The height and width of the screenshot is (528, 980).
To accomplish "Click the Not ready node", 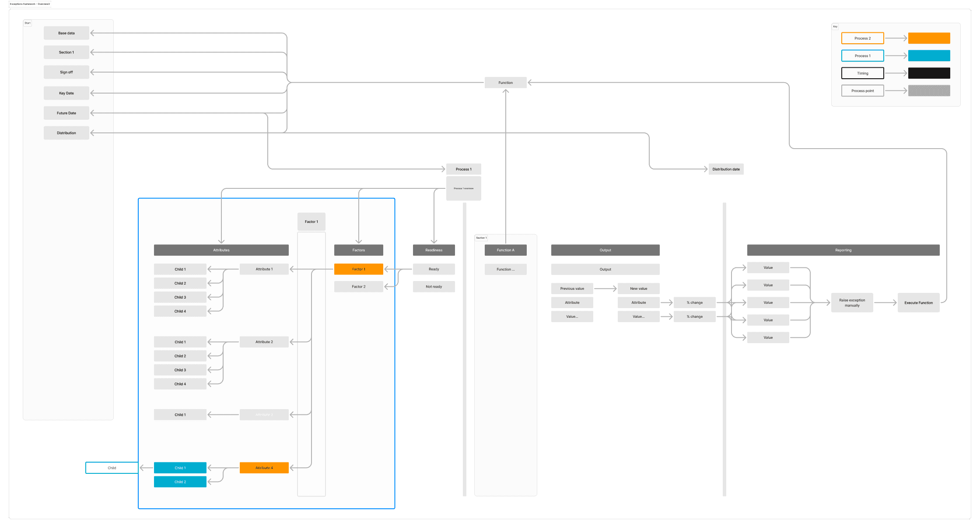I will click(434, 287).
